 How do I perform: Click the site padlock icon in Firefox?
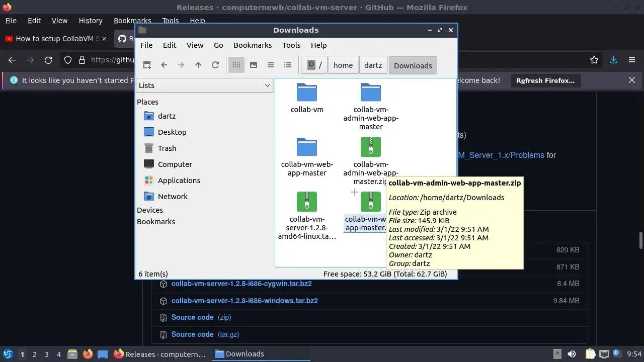[x=82, y=60]
